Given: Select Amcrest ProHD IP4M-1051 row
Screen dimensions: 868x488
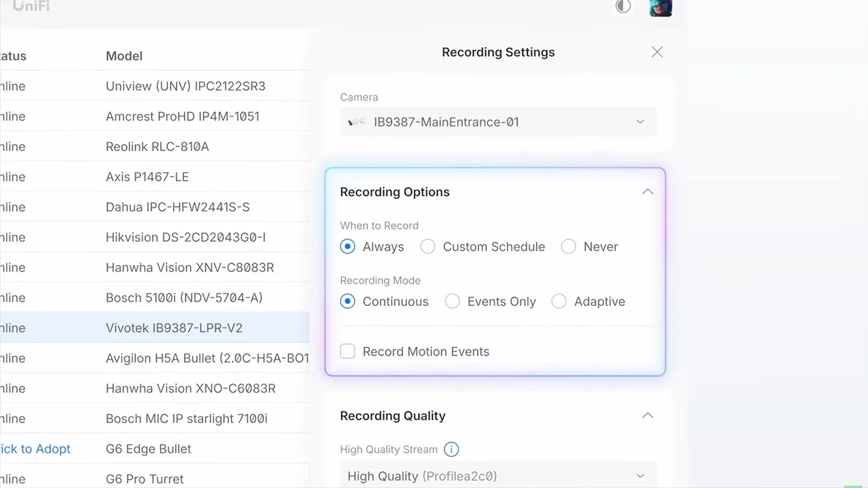Looking at the screenshot, I should 155,117.
